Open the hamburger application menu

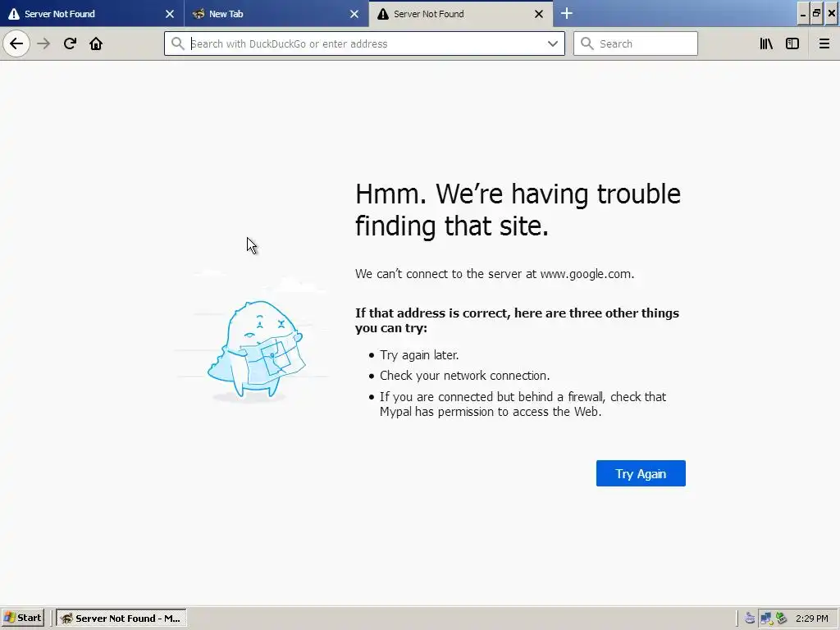click(x=824, y=43)
